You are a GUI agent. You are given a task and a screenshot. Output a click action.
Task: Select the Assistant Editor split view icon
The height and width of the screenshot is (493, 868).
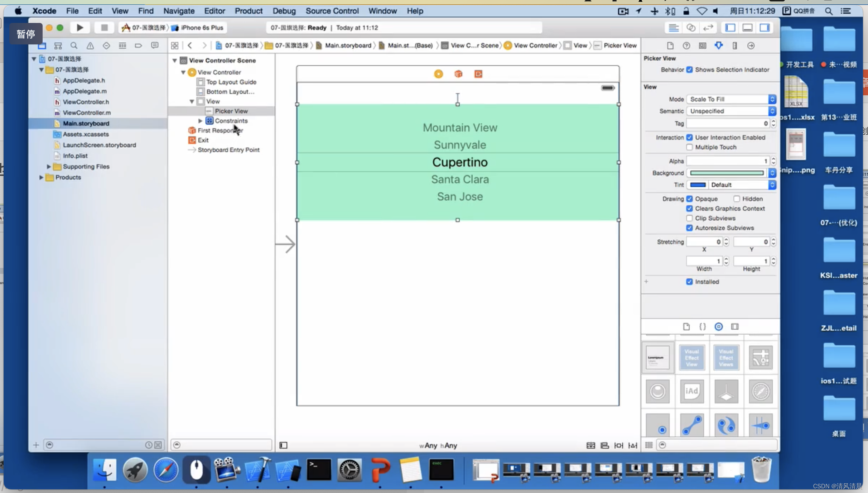690,28
